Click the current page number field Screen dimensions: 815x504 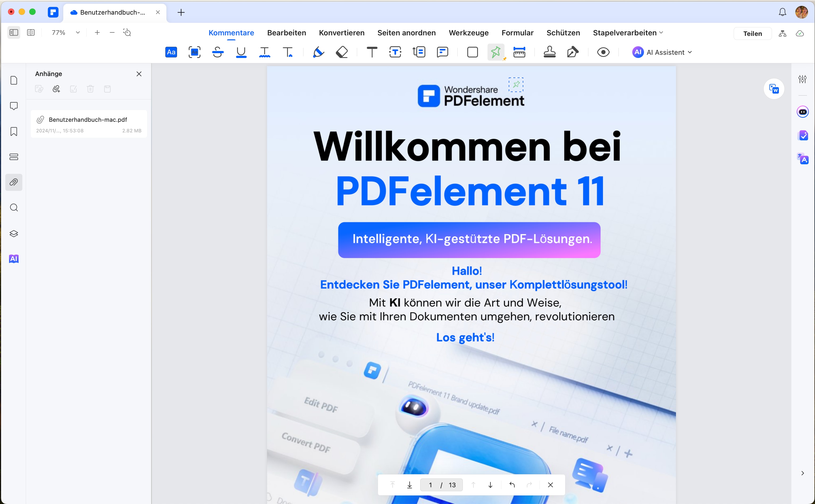point(430,485)
